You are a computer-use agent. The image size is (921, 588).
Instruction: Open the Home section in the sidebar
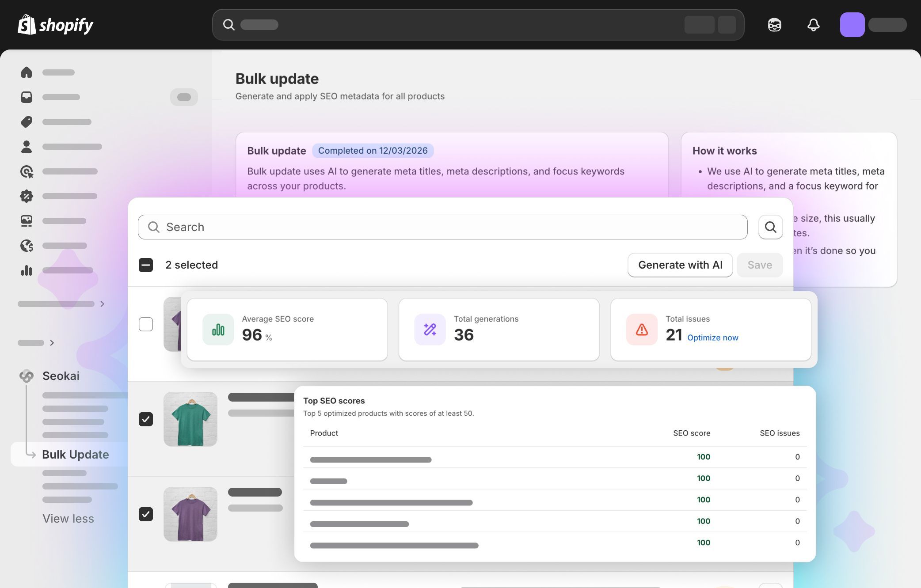point(27,72)
